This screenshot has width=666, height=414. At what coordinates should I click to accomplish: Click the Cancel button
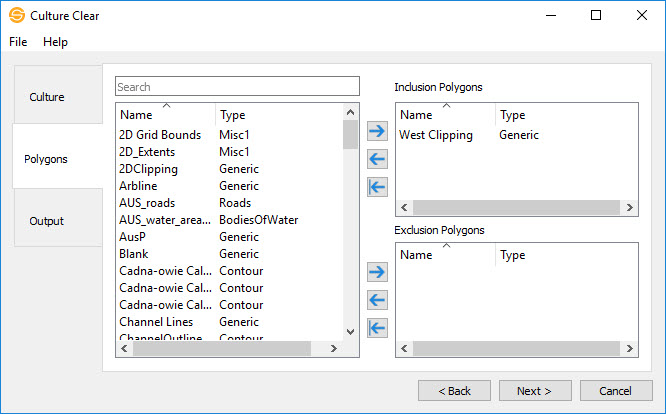[x=616, y=390]
